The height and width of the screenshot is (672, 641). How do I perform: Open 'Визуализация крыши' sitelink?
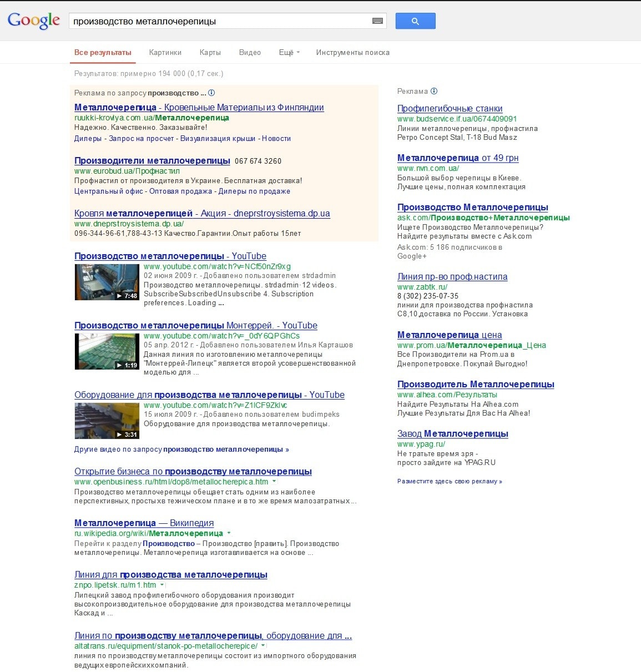(x=218, y=138)
